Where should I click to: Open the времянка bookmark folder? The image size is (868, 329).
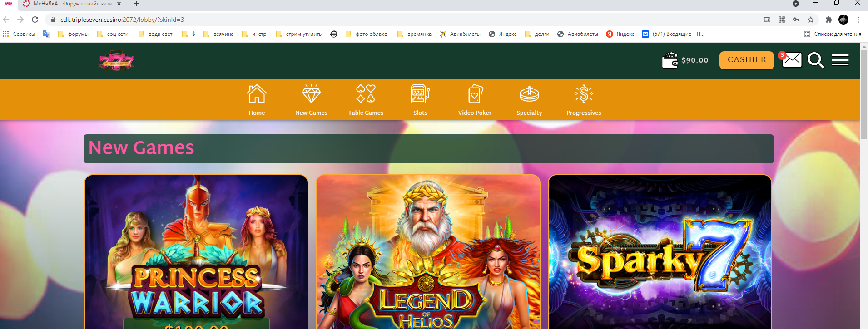coord(414,34)
